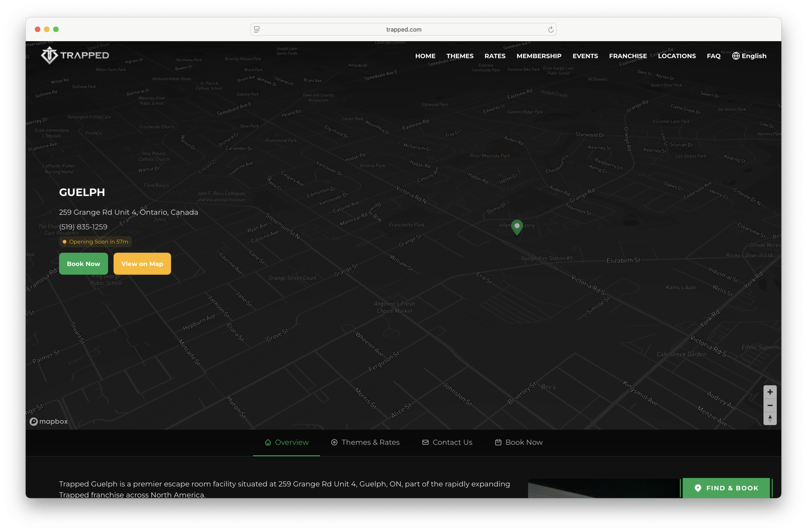Select the Overview tab
The height and width of the screenshot is (532, 807).
(x=287, y=442)
